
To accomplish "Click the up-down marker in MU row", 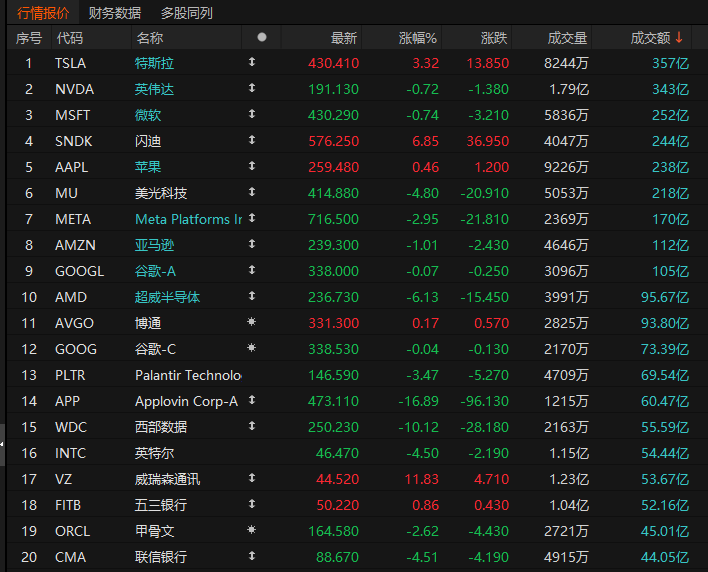I will point(252,192).
